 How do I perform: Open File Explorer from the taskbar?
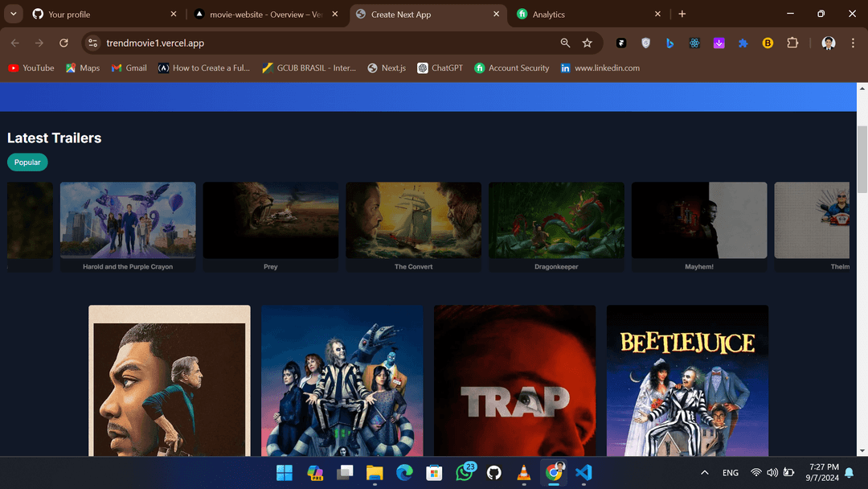(375, 472)
